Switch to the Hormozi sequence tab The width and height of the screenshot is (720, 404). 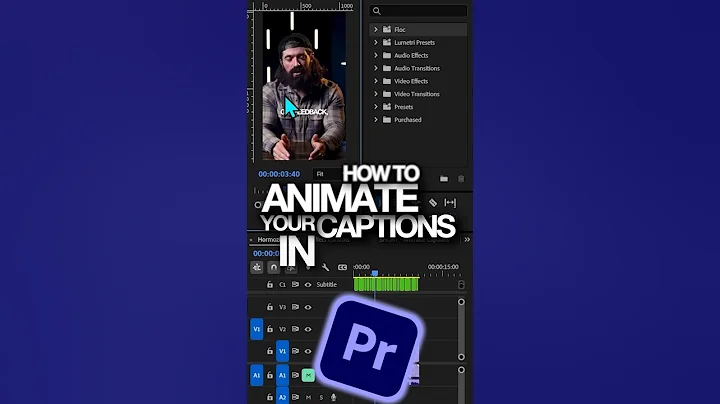(x=268, y=239)
